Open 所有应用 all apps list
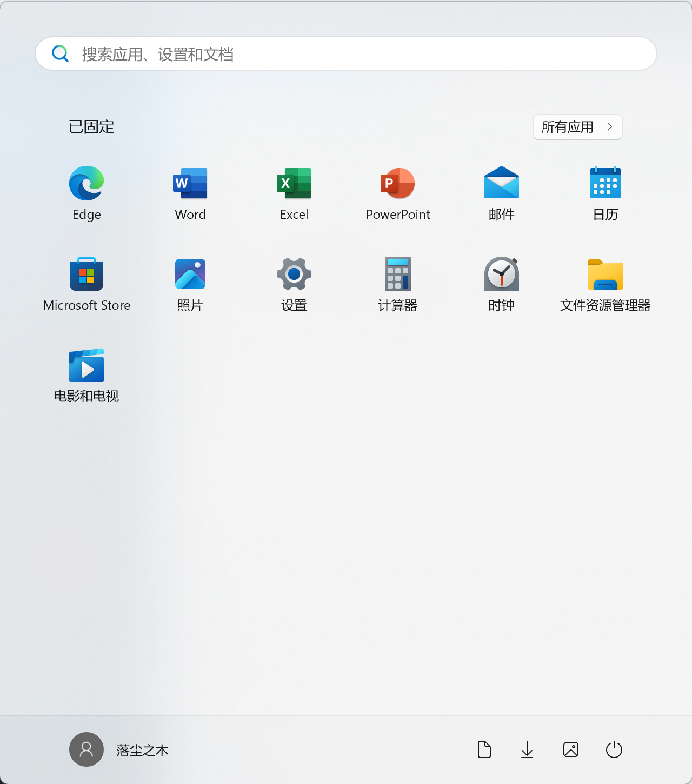 [578, 127]
